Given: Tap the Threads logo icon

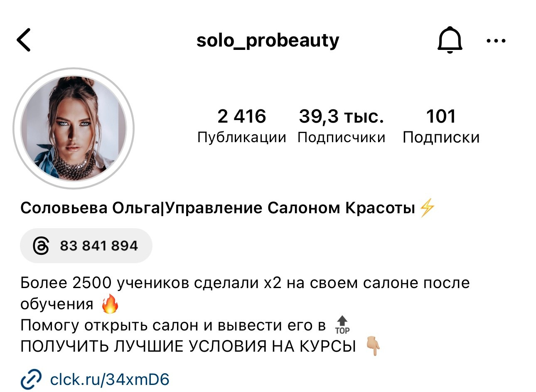Looking at the screenshot, I should (x=41, y=246).
